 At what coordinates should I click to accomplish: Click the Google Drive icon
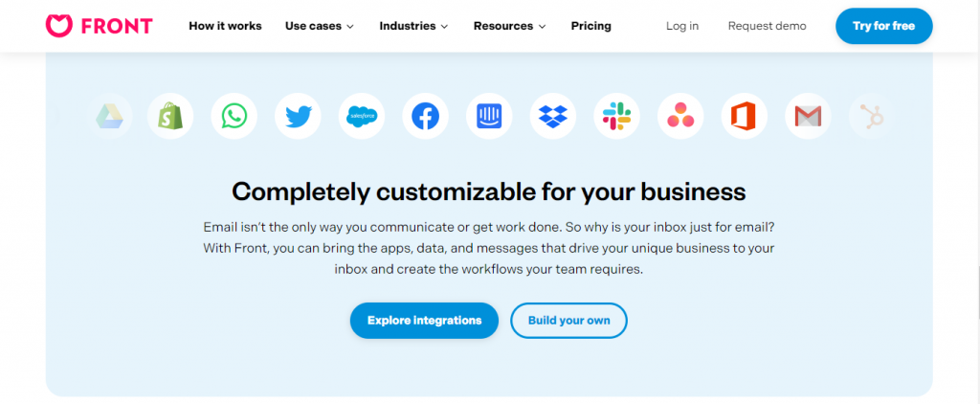tap(109, 117)
